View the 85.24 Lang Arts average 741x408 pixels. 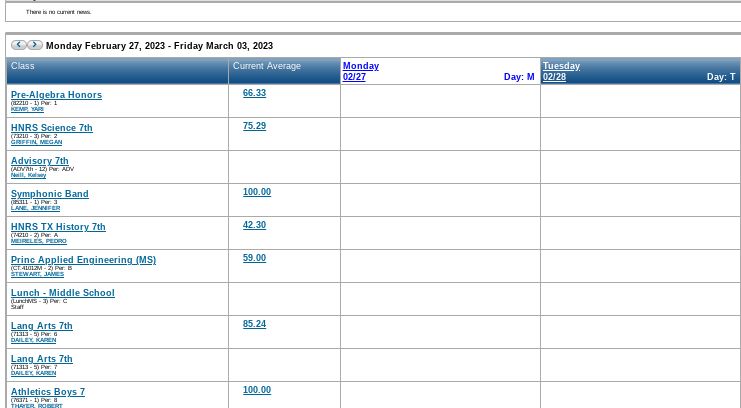[x=254, y=324]
